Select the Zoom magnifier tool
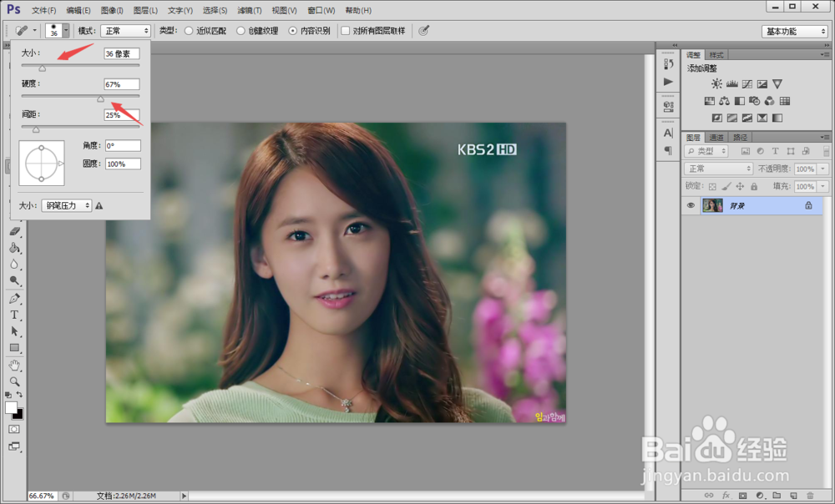 [14, 381]
